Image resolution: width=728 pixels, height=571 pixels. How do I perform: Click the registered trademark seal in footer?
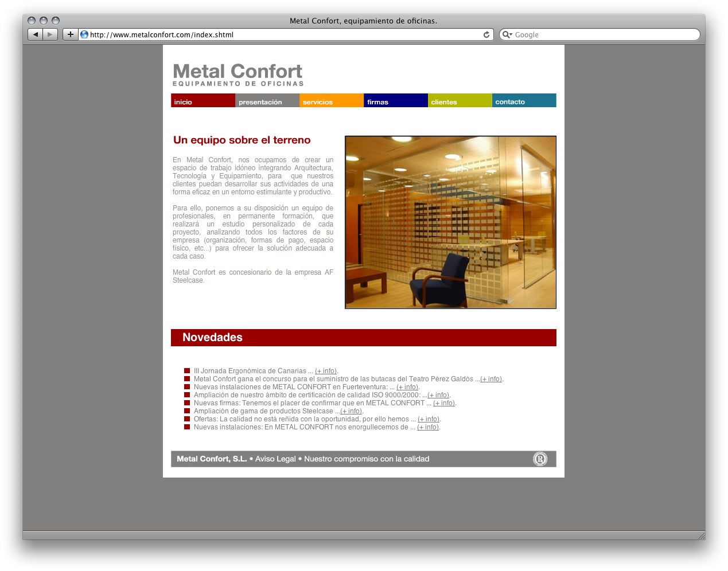[540, 459]
